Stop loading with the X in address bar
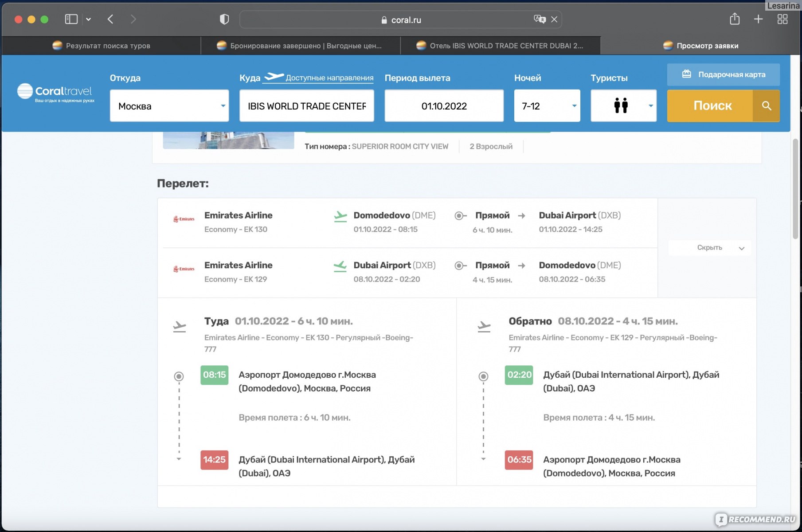The width and height of the screenshot is (802, 532). tap(554, 20)
